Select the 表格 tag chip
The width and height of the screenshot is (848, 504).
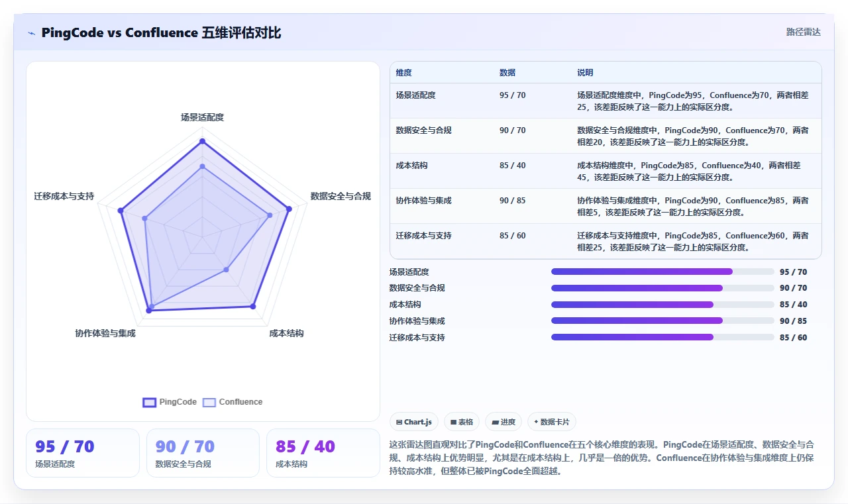point(462,422)
